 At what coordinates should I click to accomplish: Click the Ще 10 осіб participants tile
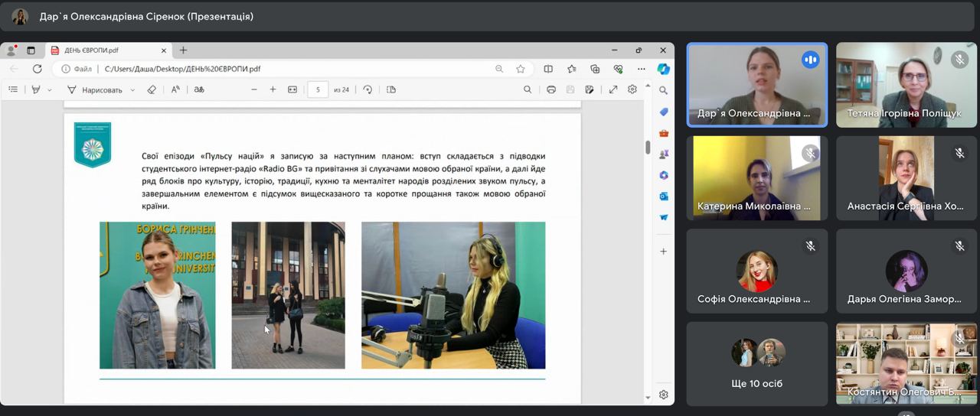(x=756, y=364)
